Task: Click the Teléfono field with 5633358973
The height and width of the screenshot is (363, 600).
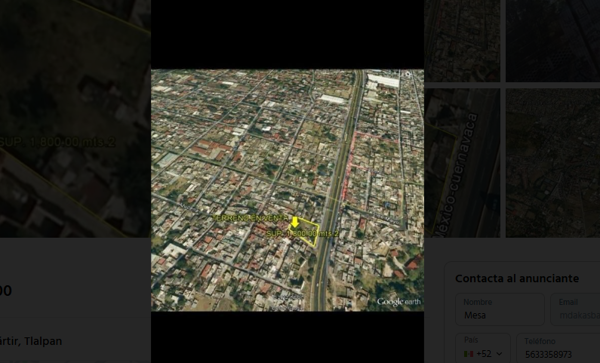Action: pos(558,348)
